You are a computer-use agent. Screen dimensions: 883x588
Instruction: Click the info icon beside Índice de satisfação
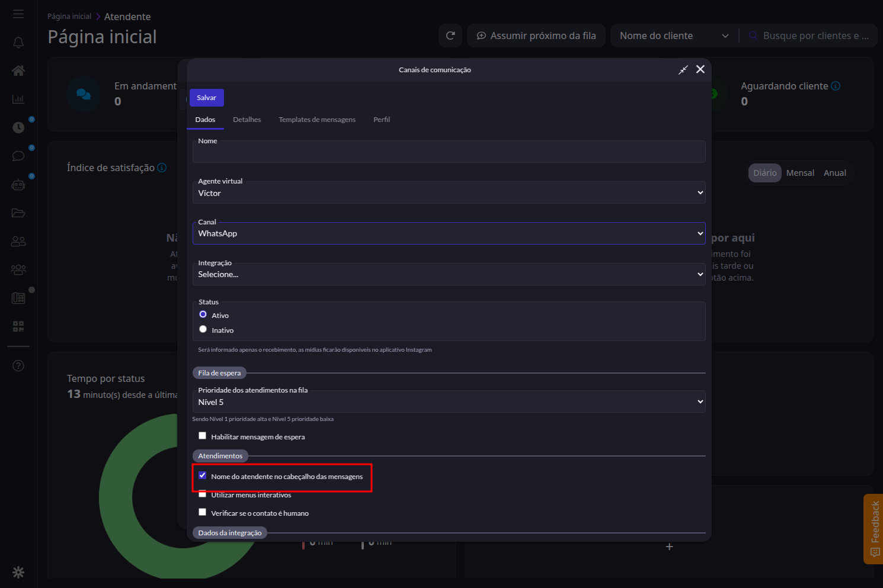pos(162,168)
